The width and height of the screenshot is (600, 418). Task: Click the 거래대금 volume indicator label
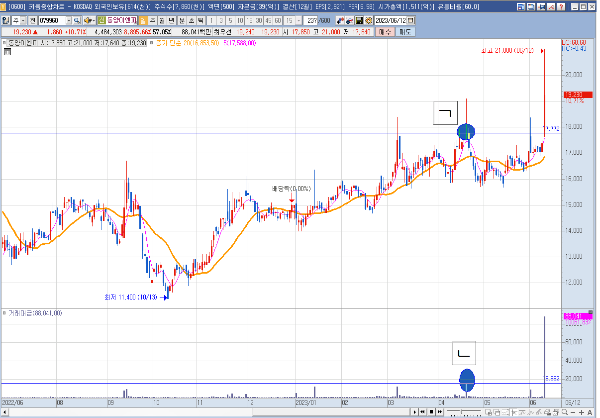tap(33, 313)
